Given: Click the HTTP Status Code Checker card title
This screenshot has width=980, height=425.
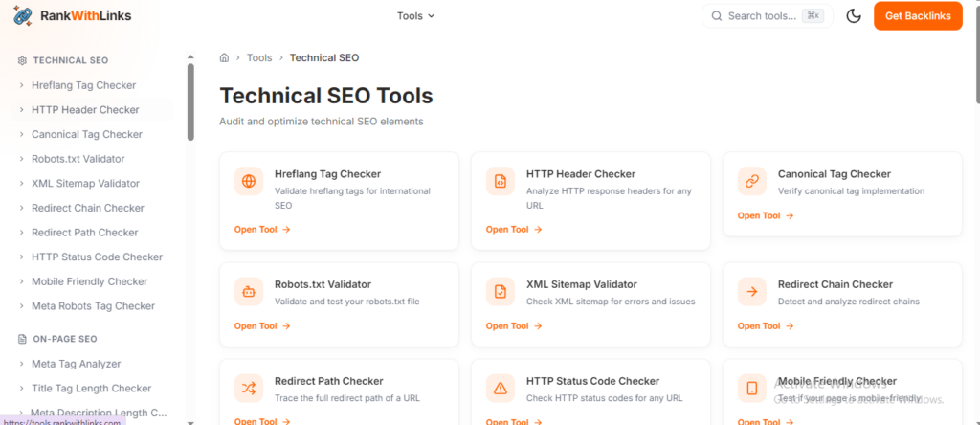Looking at the screenshot, I should tap(592, 381).
